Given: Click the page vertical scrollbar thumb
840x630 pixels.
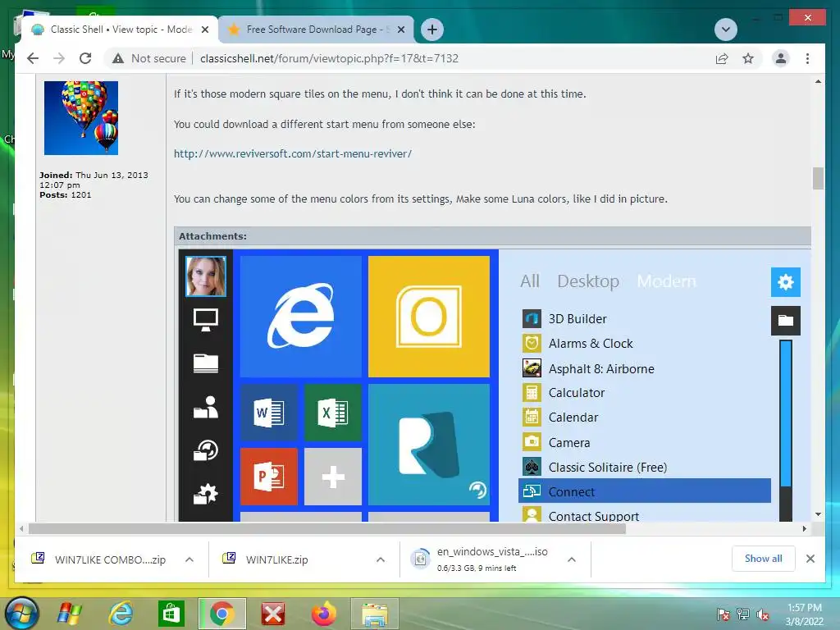Looking at the screenshot, I should [818, 178].
